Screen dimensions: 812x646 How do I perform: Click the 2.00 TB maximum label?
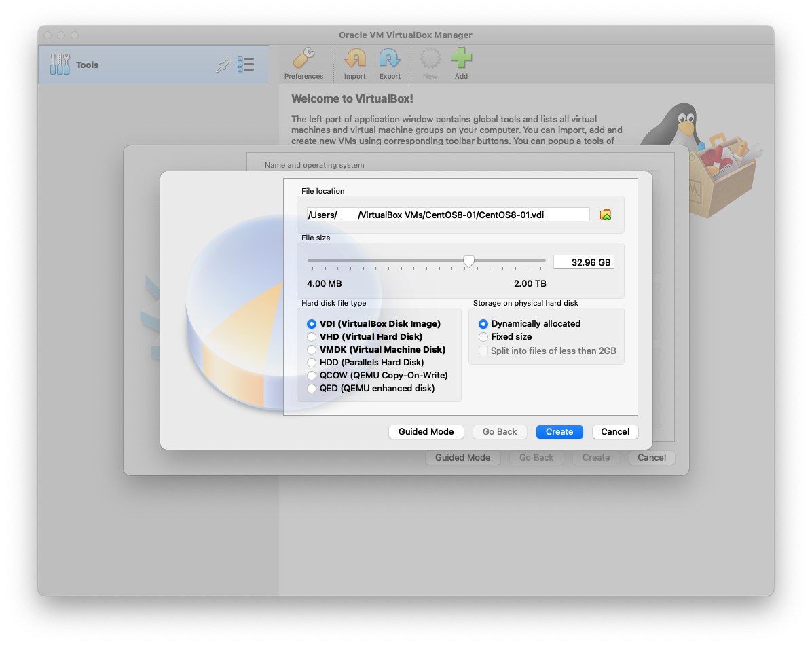pos(530,283)
